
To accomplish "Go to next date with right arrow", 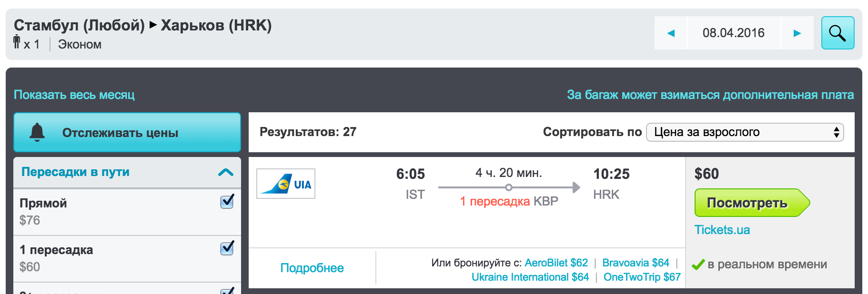I will point(797,33).
